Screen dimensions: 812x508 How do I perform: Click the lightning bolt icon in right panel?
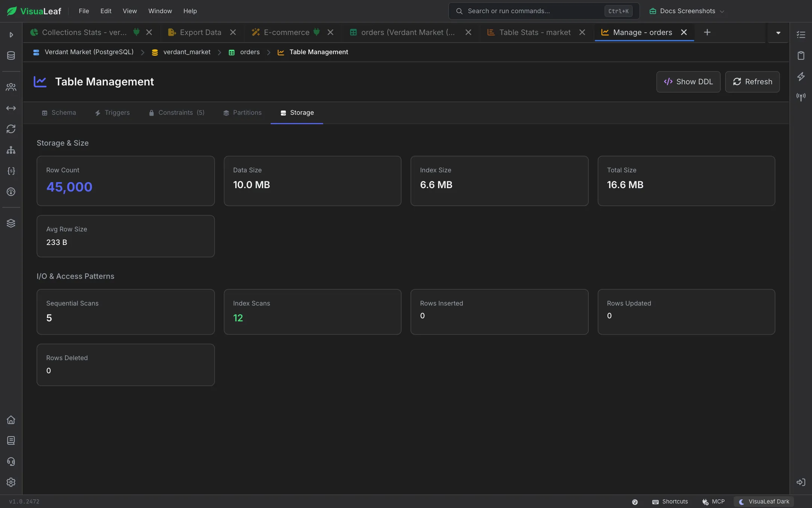coord(801,76)
